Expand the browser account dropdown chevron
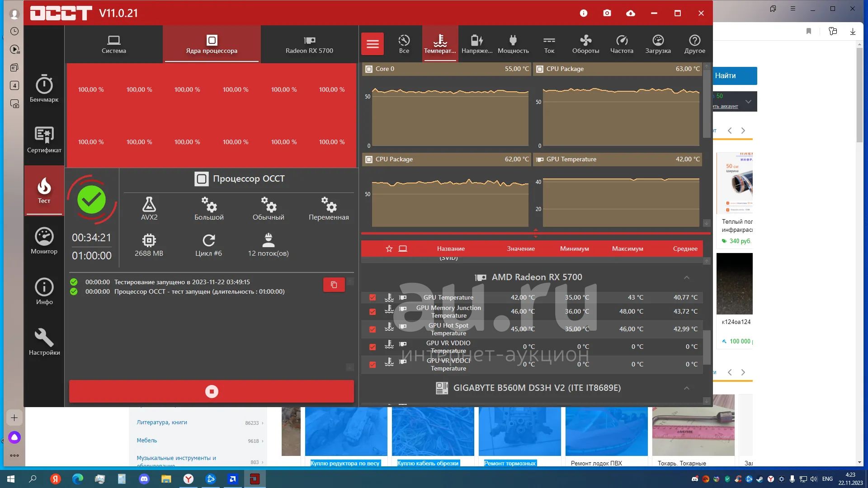The image size is (868, 488). (x=748, y=102)
